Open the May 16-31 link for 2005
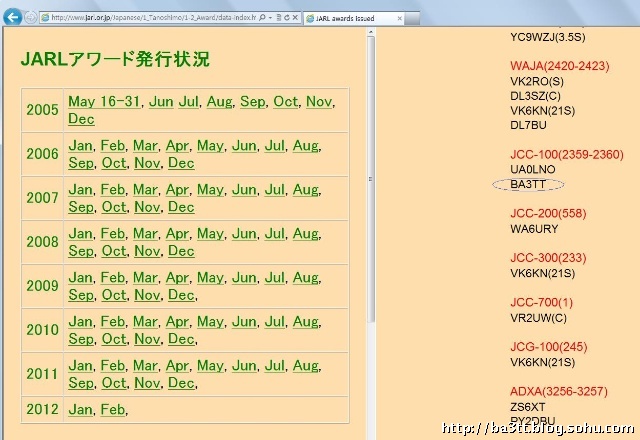The width and height of the screenshot is (640, 440). click(x=104, y=101)
